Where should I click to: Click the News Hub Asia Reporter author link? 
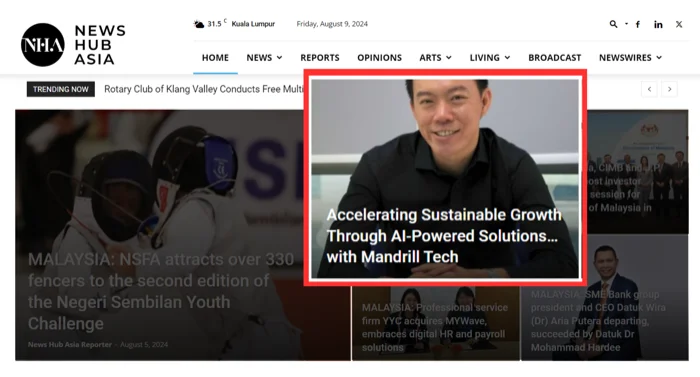click(x=70, y=344)
